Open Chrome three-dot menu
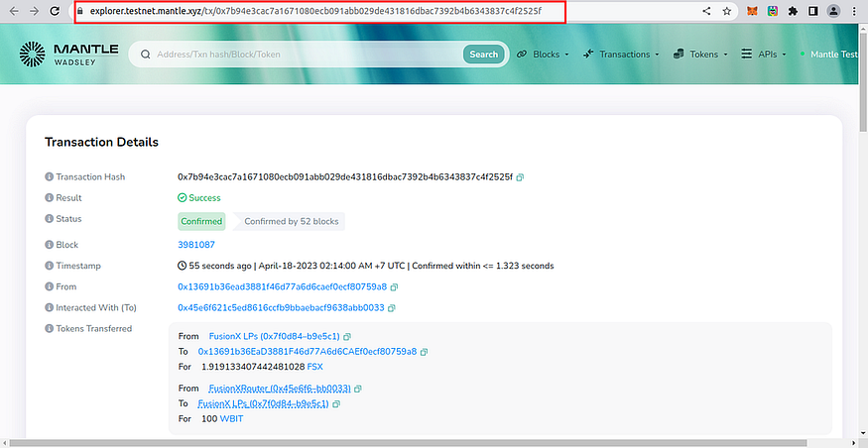Screen dimensions: 868x448 click(x=853, y=11)
